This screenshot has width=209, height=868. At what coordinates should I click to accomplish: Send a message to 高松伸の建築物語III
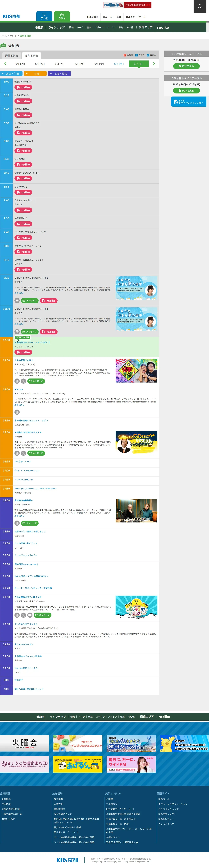point(30,523)
